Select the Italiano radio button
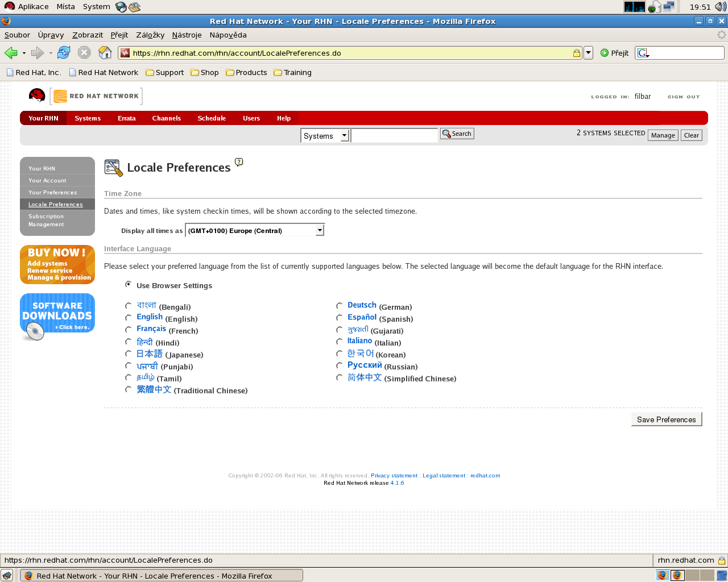 point(340,342)
